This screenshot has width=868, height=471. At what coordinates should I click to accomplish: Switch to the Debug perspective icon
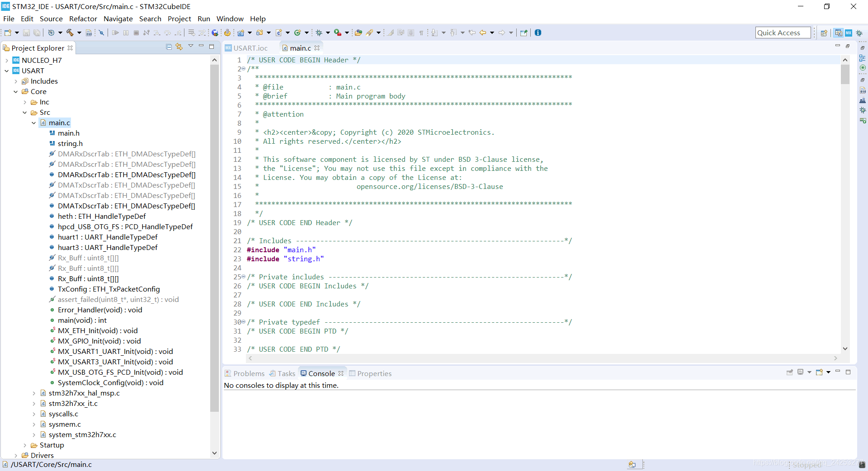tap(859, 33)
